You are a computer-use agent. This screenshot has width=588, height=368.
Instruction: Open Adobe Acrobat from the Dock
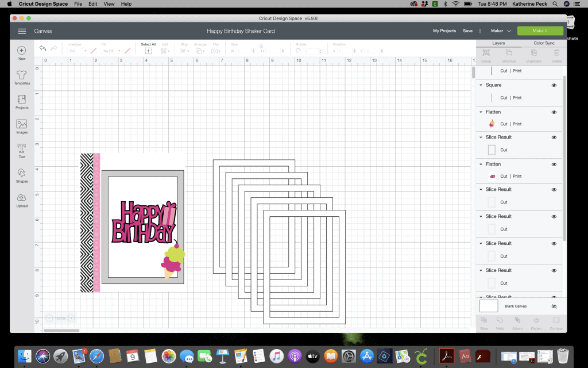point(446,356)
